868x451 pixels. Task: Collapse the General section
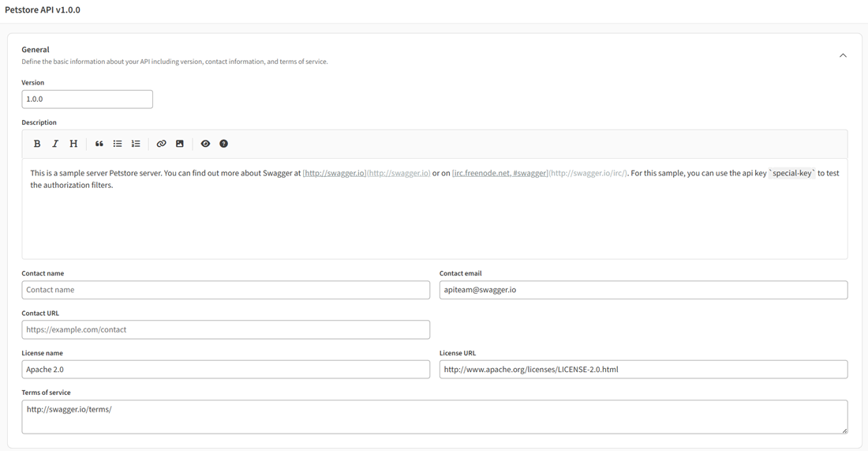843,55
